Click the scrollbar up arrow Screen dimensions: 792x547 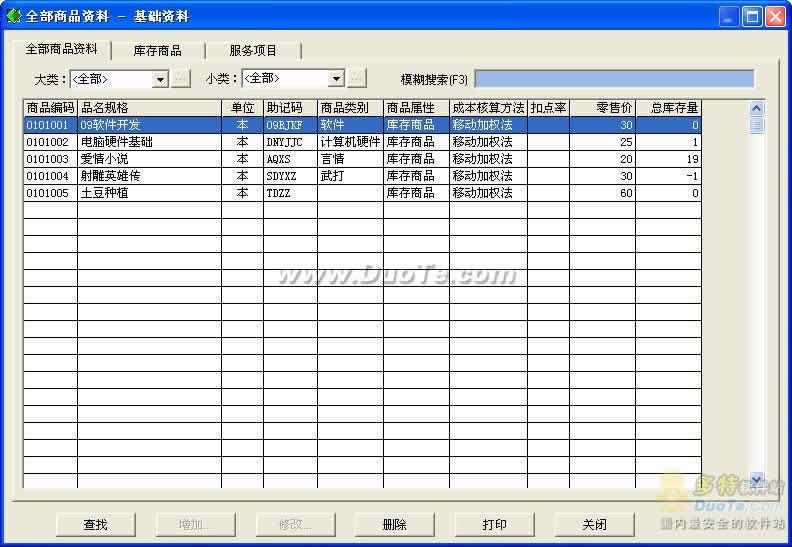[x=756, y=108]
